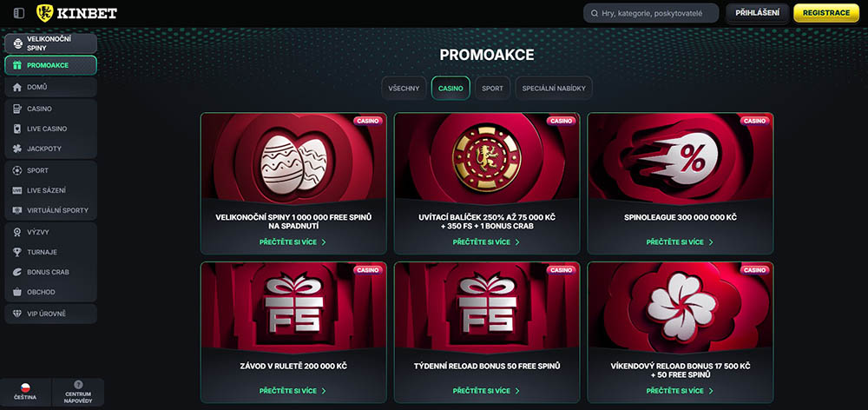868x410 pixels.
Task: Open Turnaje with the trophy icon
Action: [x=50, y=252]
